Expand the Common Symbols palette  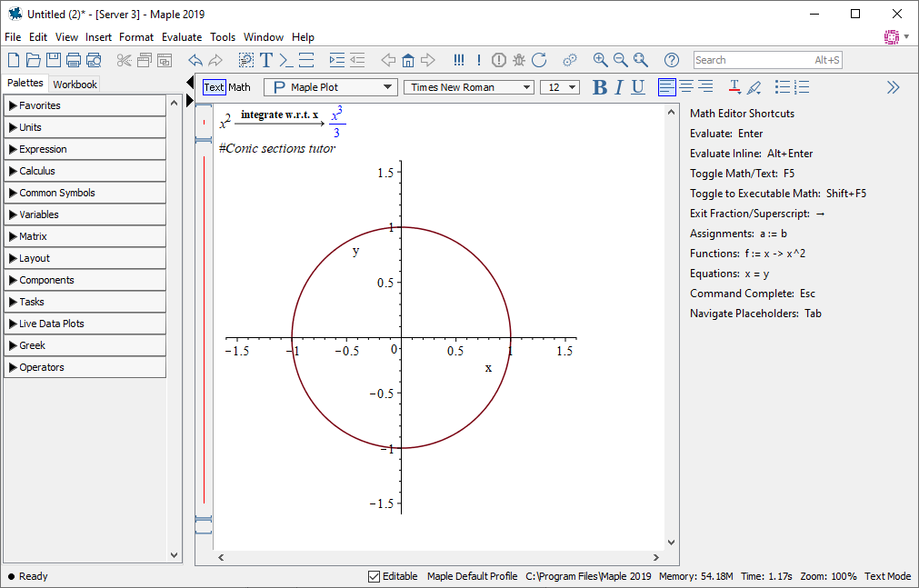[x=85, y=193]
